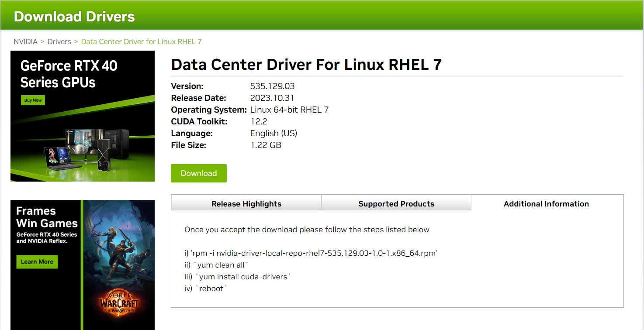The width and height of the screenshot is (644, 330).
Task: Click the Download Drivers page header
Action: coord(73,16)
